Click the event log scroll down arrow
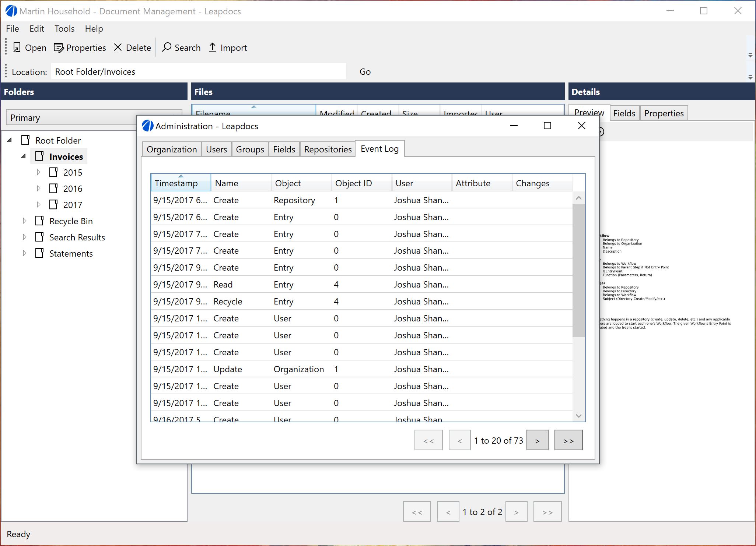This screenshot has height=546, width=756. 579,416
